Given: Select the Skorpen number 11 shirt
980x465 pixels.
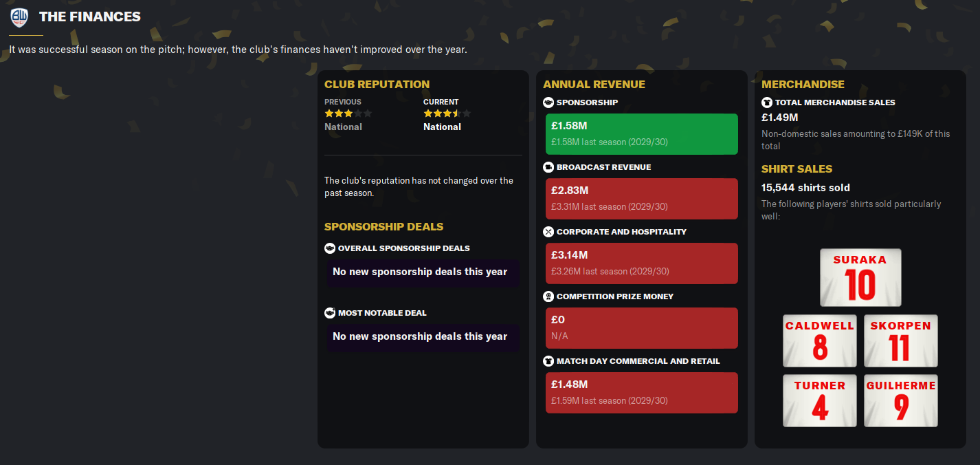Looking at the screenshot, I should pyautogui.click(x=900, y=340).
